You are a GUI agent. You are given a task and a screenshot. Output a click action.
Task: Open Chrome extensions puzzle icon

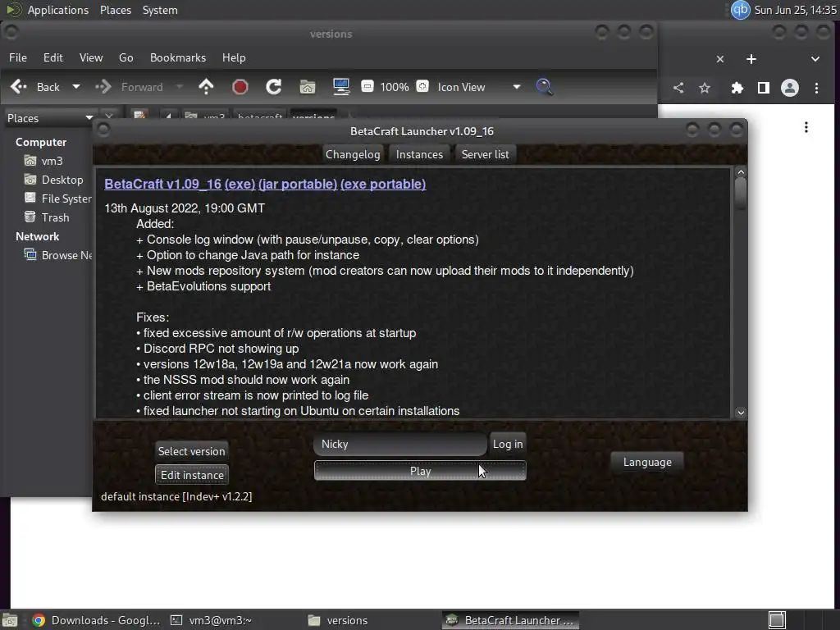(x=737, y=88)
